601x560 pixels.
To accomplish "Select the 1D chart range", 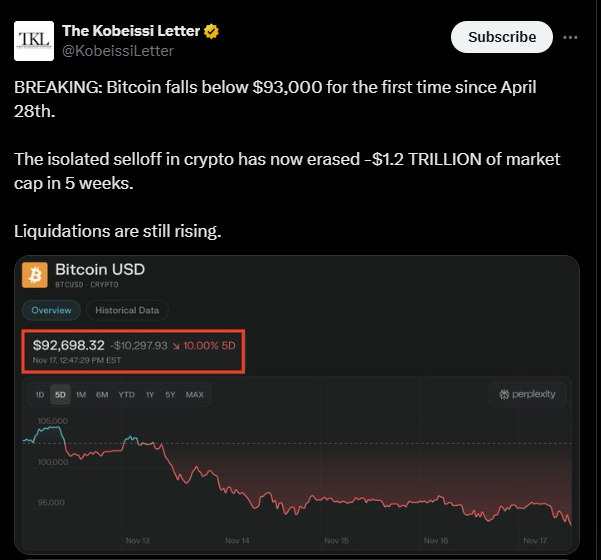I will pos(39,395).
